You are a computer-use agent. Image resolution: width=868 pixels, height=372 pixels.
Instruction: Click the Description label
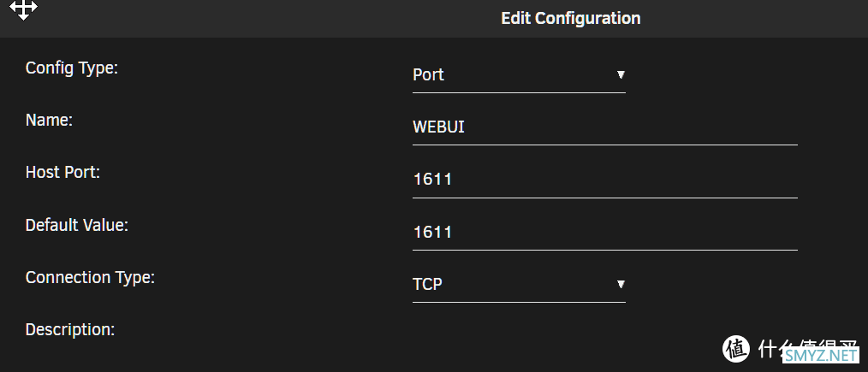point(70,330)
